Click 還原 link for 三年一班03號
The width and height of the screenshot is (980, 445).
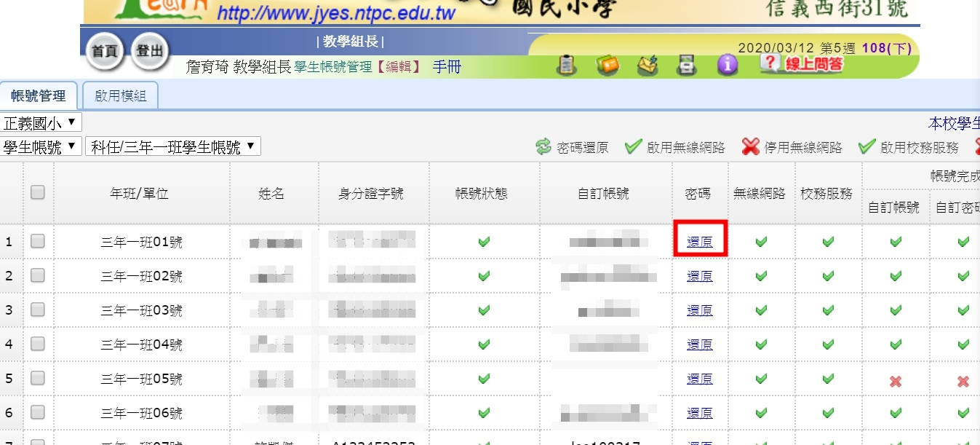click(699, 310)
